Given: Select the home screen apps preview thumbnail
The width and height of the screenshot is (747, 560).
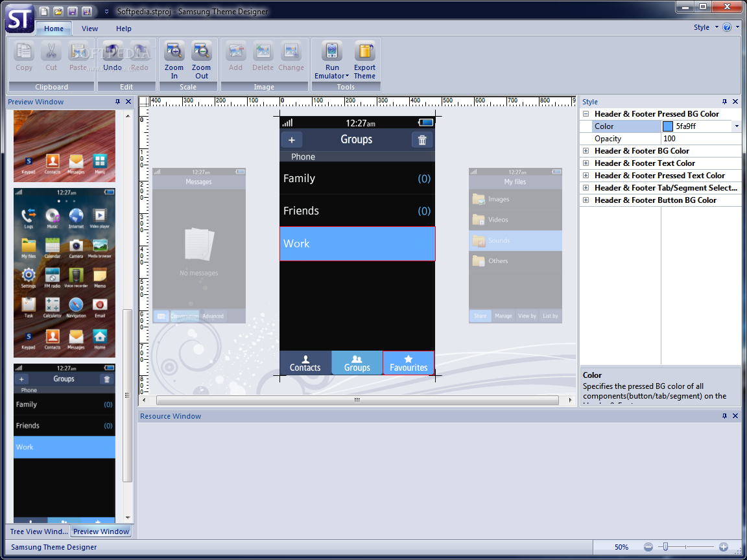Looking at the screenshot, I should (x=64, y=272).
